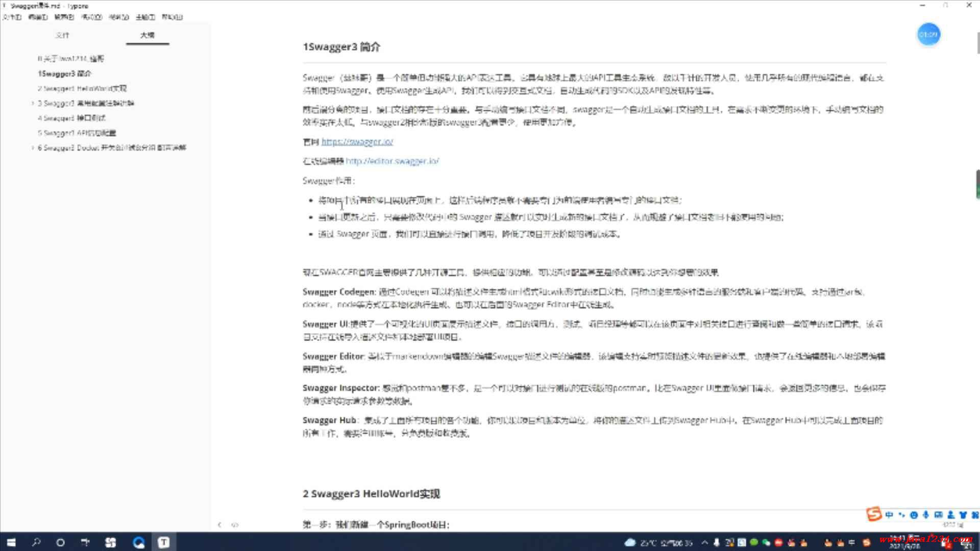Click the blue 01:09 timer bubble
Screen dimensions: 980x551
pos(928,35)
